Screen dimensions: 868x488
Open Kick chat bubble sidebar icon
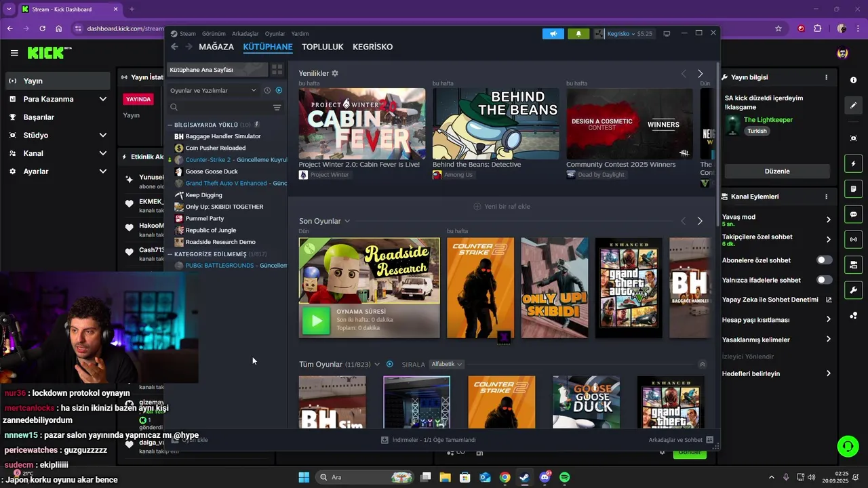[853, 214]
